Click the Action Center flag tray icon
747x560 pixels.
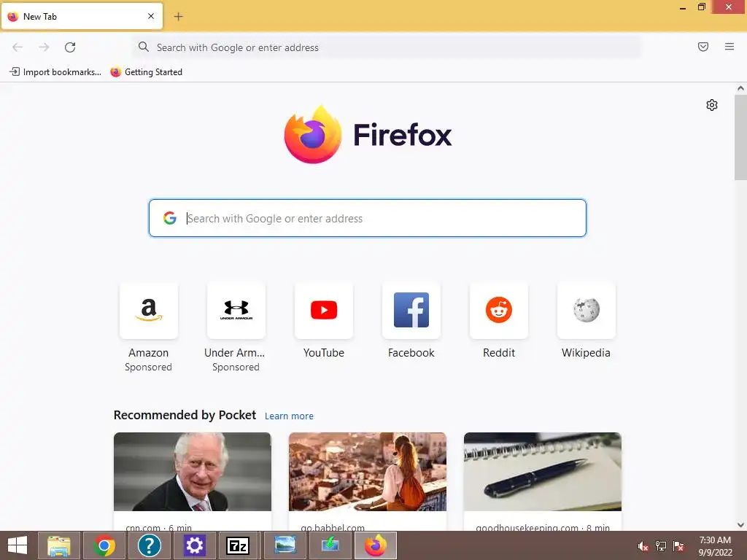(678, 546)
